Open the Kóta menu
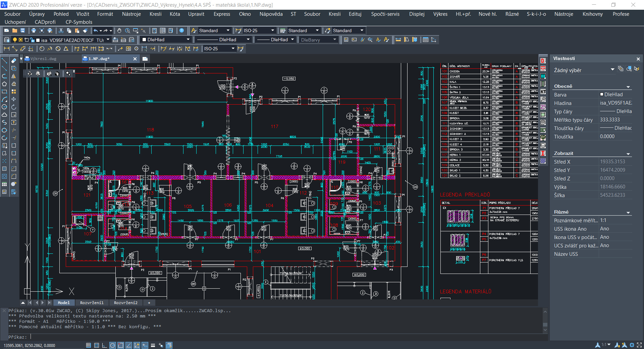The height and width of the screenshot is (349, 644). pyautogui.click(x=175, y=14)
